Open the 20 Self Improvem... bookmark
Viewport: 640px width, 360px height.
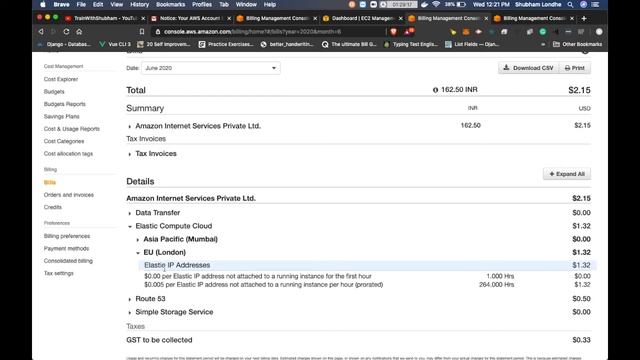tap(164, 44)
